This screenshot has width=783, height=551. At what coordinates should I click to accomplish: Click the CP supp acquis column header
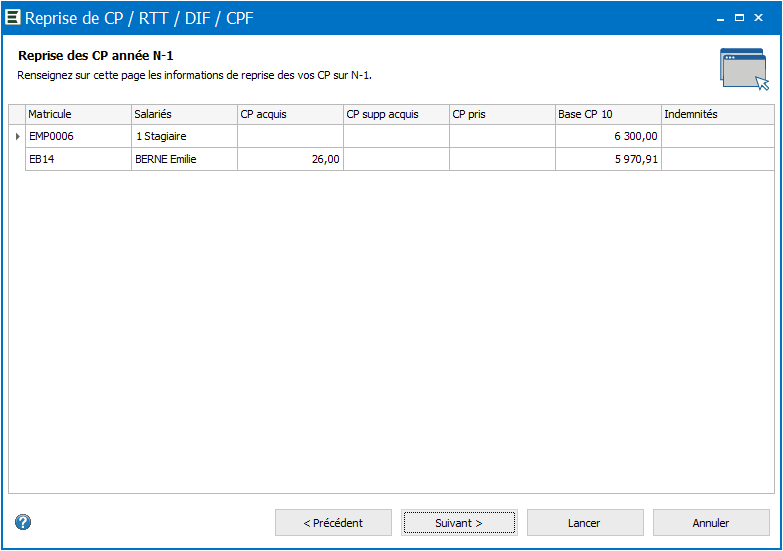pos(396,114)
